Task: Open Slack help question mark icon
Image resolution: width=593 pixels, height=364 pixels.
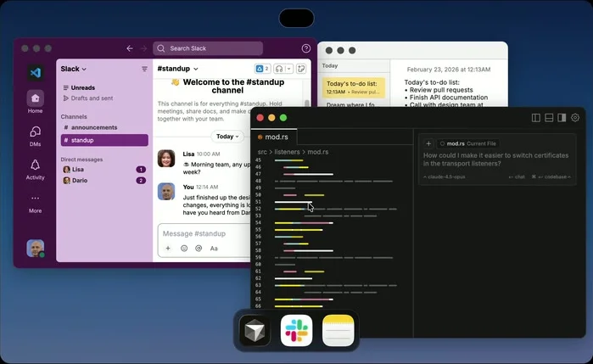Action: [x=306, y=48]
